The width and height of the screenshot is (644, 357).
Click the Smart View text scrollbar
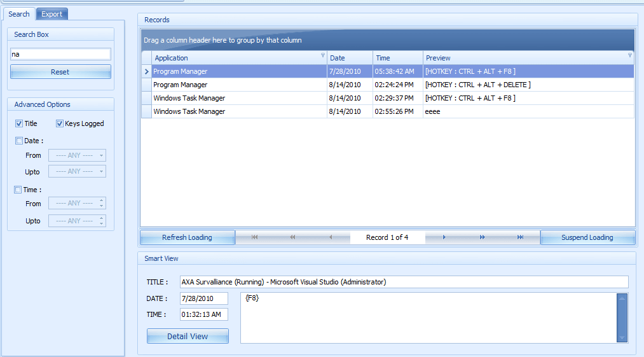622,318
